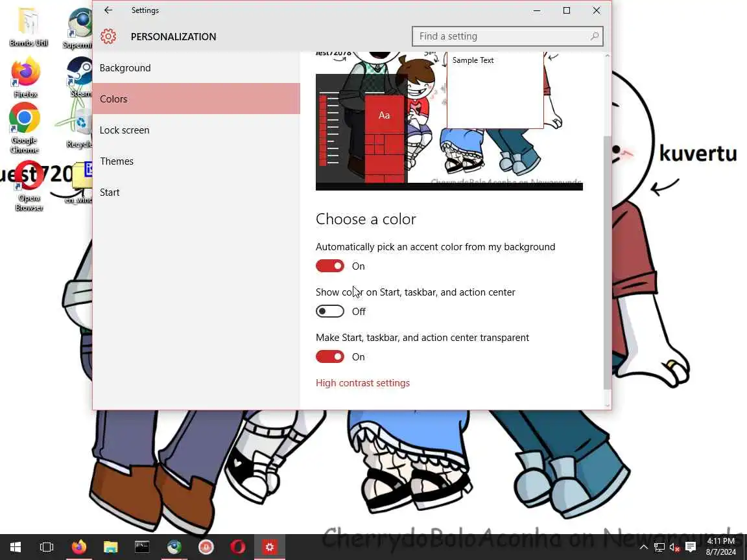Click the Find a setting search box
The width and height of the screenshot is (747, 560).
coord(507,36)
